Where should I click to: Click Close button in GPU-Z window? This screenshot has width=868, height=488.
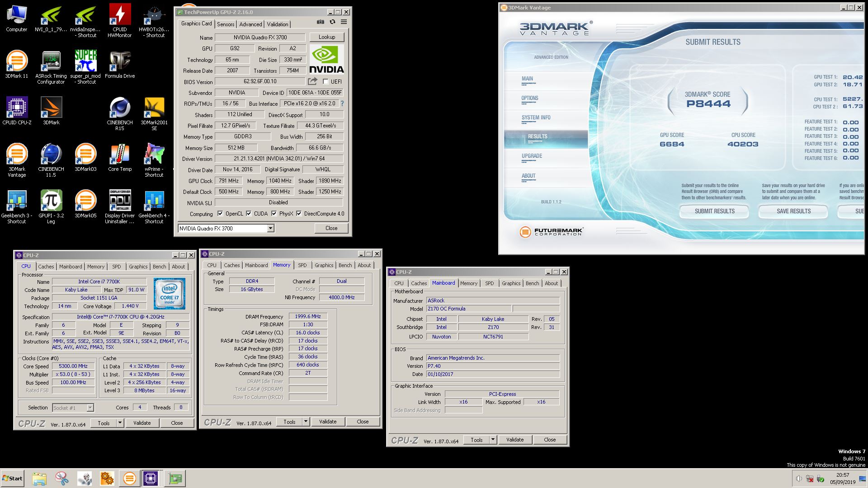tap(331, 228)
